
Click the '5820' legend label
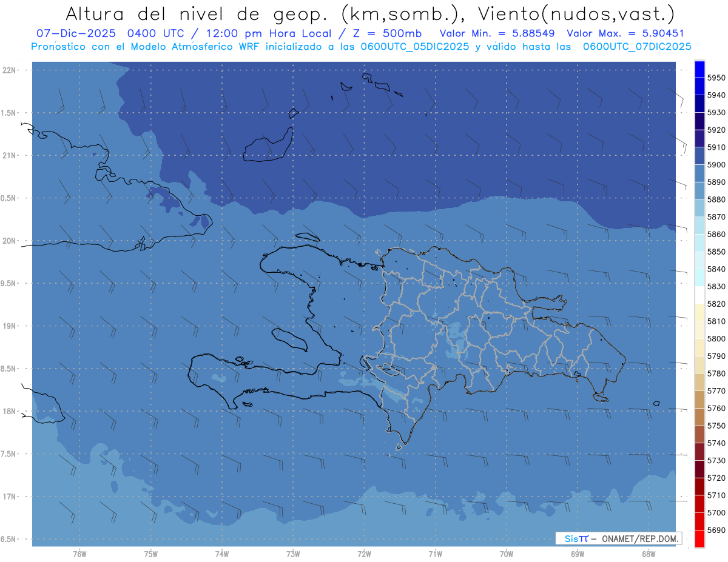point(716,304)
